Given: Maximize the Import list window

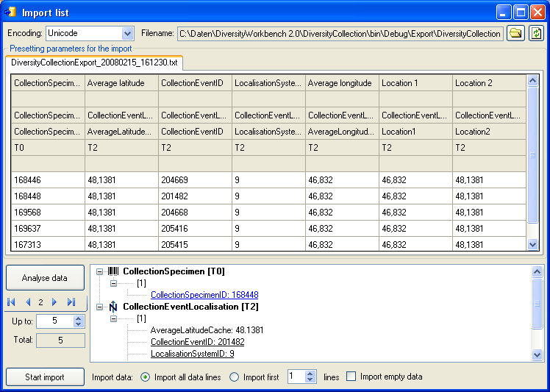Looking at the screenshot, I should [521, 13].
